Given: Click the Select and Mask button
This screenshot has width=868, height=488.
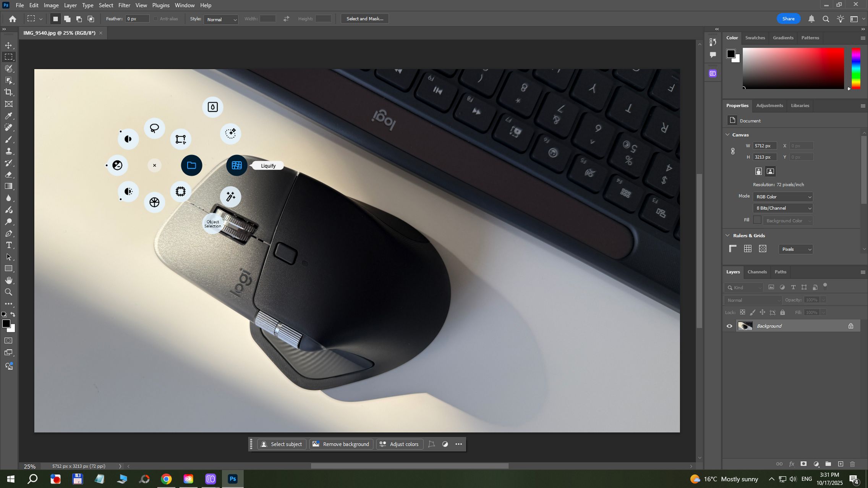Looking at the screenshot, I should point(364,19).
